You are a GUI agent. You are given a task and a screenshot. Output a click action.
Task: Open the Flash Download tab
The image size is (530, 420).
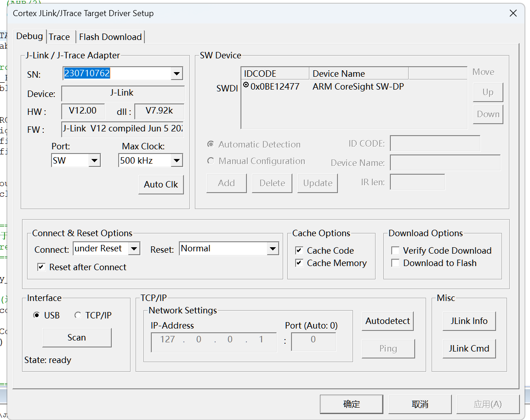pos(110,37)
